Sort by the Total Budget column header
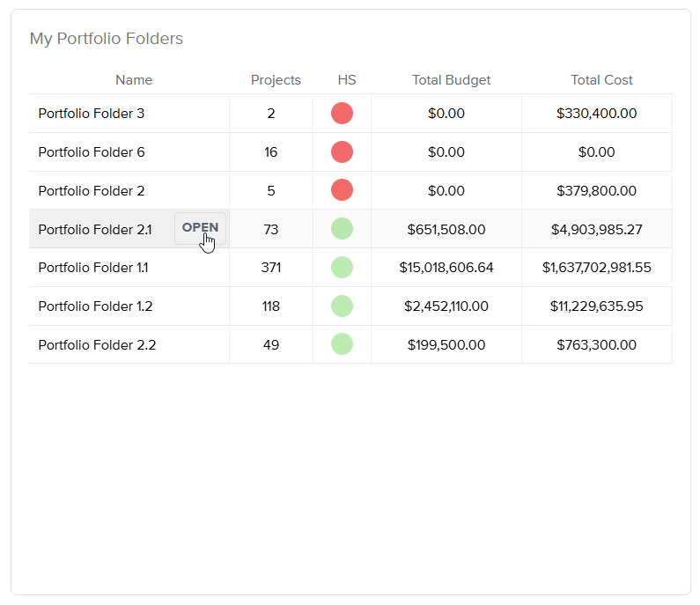 click(451, 80)
